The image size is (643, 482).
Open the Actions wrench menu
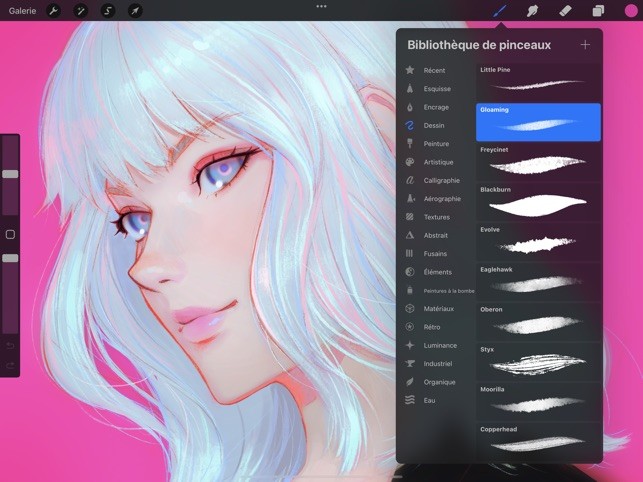53,11
